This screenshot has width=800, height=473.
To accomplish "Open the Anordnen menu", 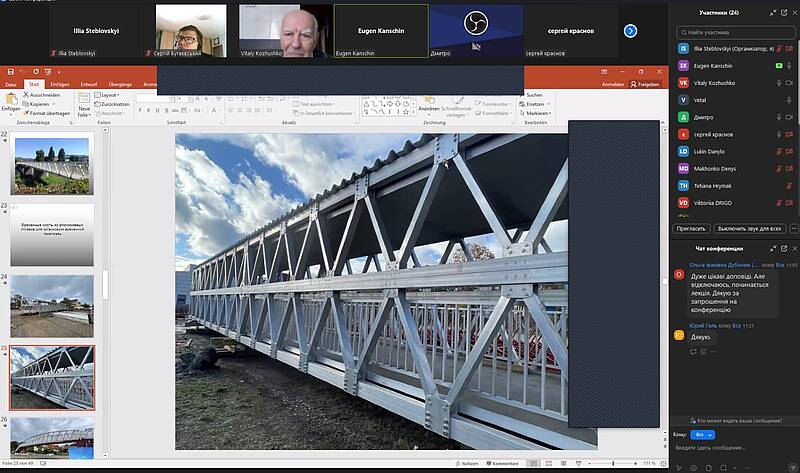I will (429, 103).
